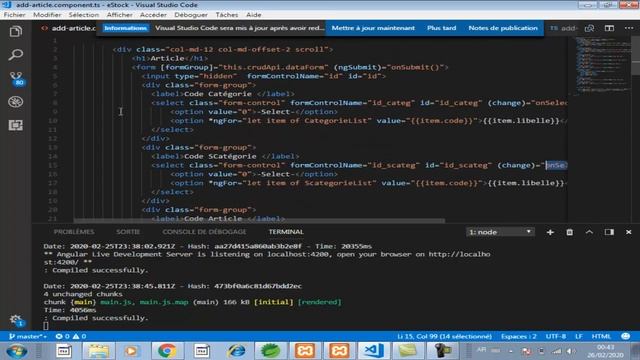Open File Explorer folder from taskbar
640x360 pixels.
pyautogui.click(x=98, y=351)
